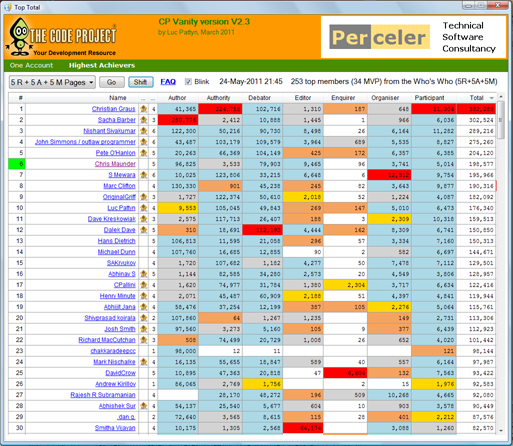The height and width of the screenshot is (446, 513).
Task: Click MVP badge icon in S Mewara row
Action: click(x=144, y=175)
